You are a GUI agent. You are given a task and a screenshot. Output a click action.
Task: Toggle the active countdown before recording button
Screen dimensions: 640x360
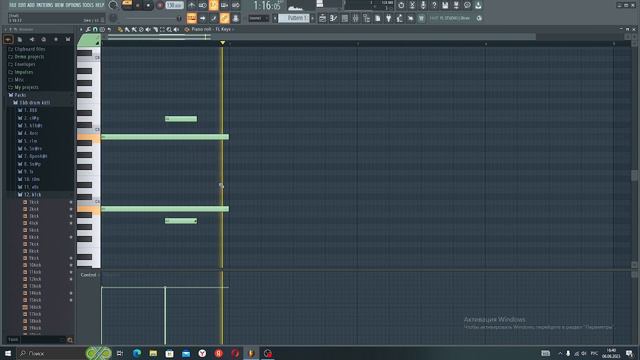click(213, 5)
